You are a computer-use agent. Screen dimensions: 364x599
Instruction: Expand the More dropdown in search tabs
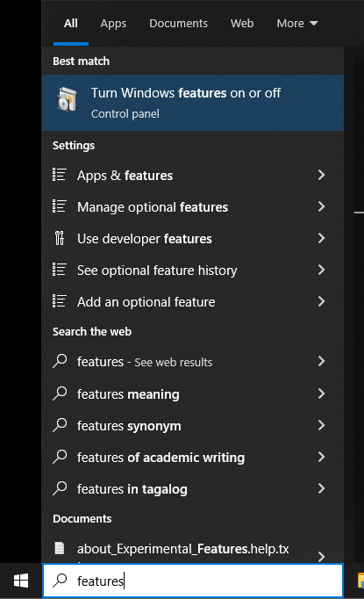297,24
